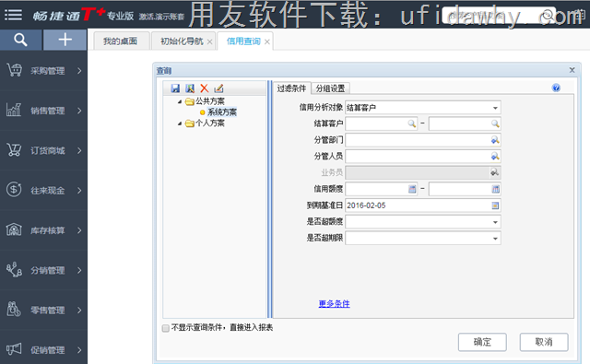Image resolution: width=590 pixels, height=364 pixels.
Task: Collapse the 公共方案 tree folder
Action: (180, 101)
